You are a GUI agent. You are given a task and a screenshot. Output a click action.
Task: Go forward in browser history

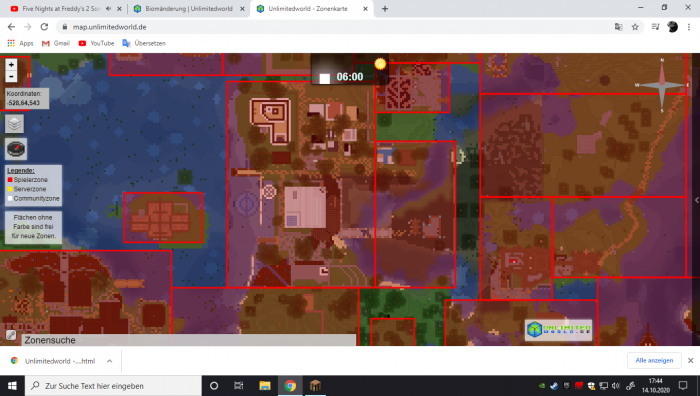[28, 27]
